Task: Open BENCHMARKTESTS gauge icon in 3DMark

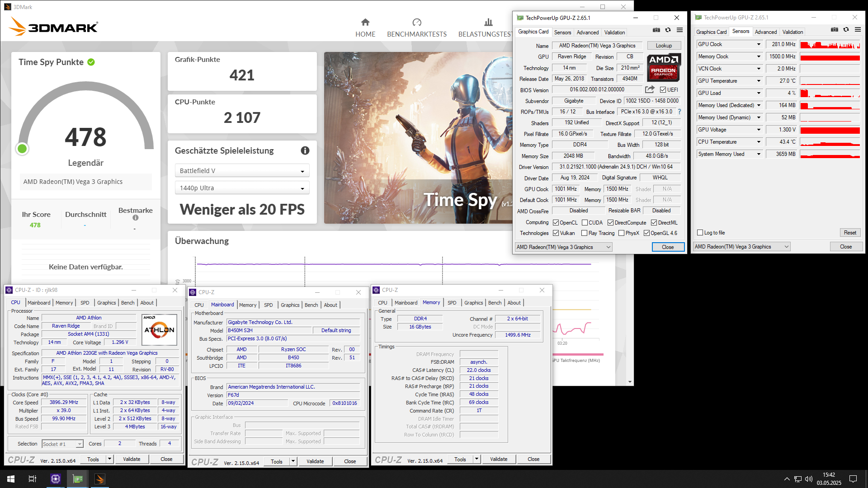Action: click(x=417, y=22)
